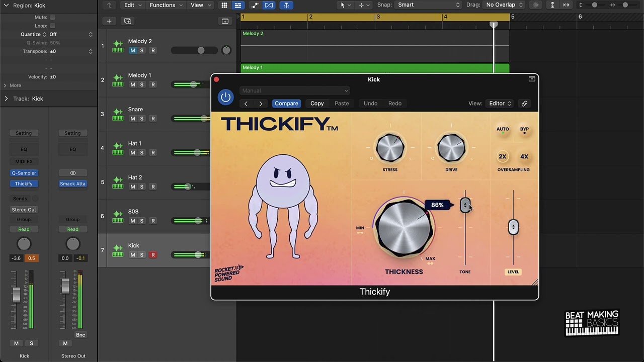
Task: Click the Compare button
Action: click(286, 104)
